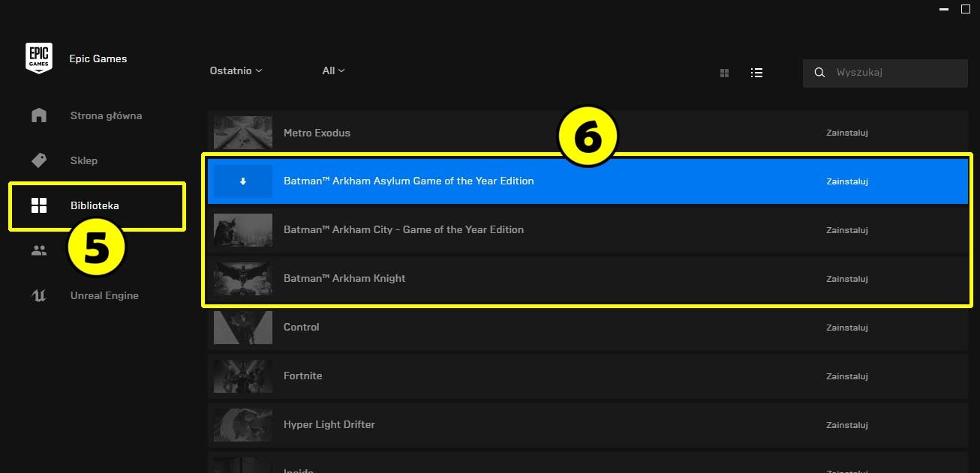Expand the All filter dropdown
This screenshot has height=473, width=980.
click(x=334, y=70)
